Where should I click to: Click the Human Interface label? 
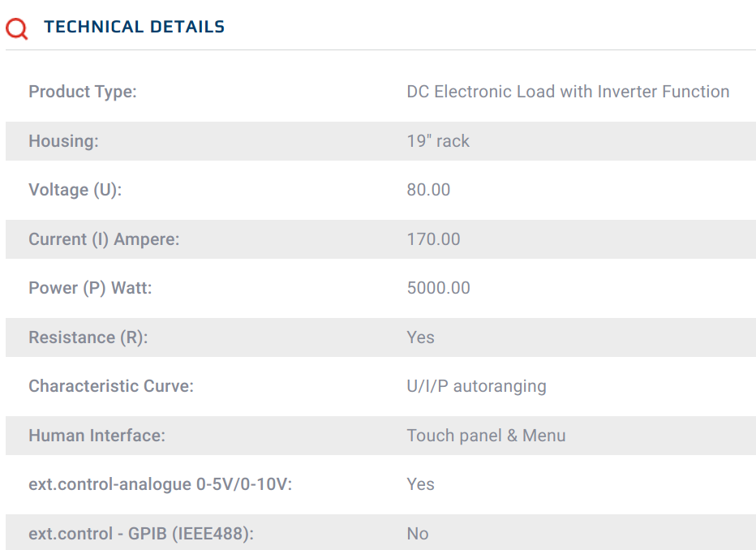[97, 436]
